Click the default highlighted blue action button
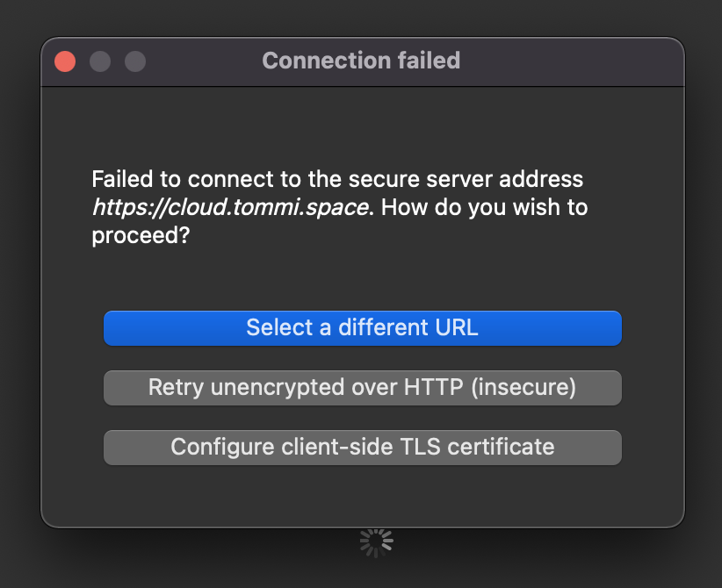The image size is (722, 588). [x=361, y=327]
